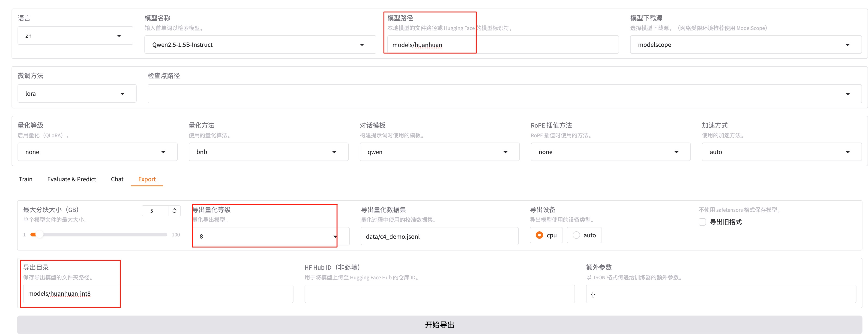Enable the 导出旧格式 checkbox
This screenshot has width=868, height=334.
point(702,222)
